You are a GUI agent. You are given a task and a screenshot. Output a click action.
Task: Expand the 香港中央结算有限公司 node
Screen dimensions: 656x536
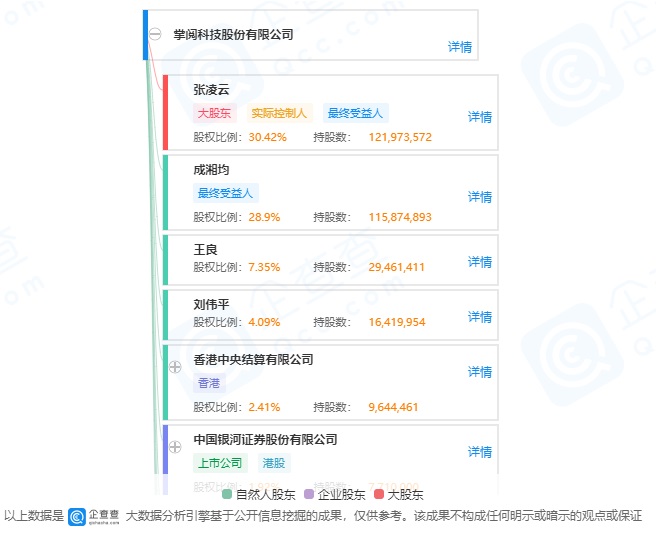coord(175,367)
